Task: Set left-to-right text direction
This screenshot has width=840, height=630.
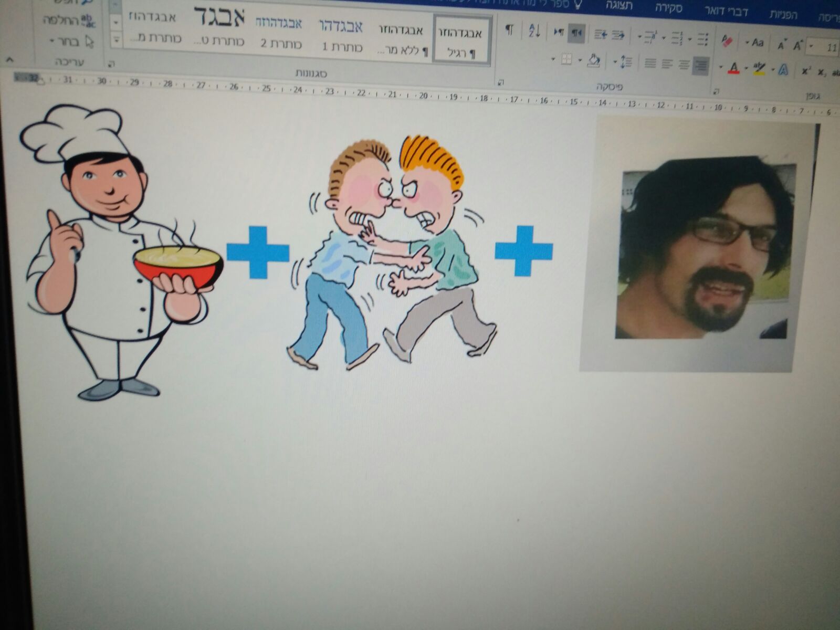Action: pyautogui.click(x=559, y=33)
